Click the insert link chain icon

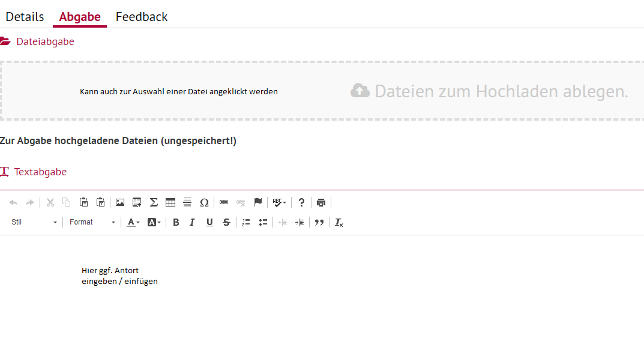(224, 202)
